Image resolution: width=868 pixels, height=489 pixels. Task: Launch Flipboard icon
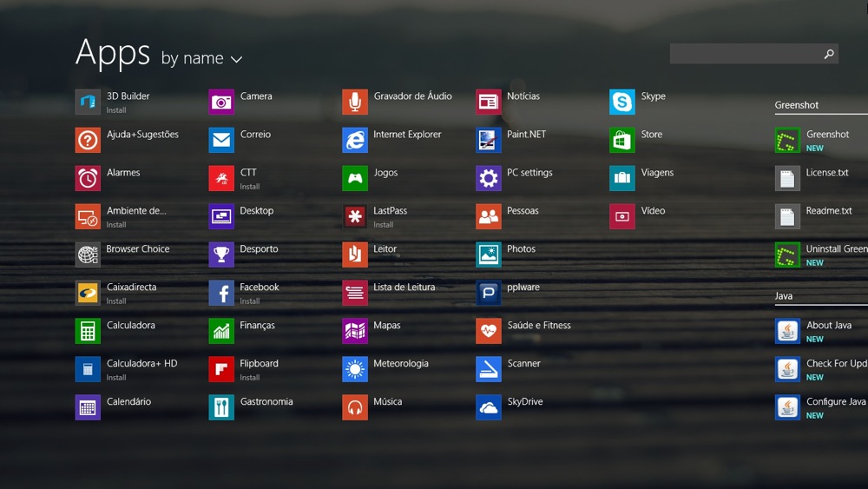pos(220,369)
